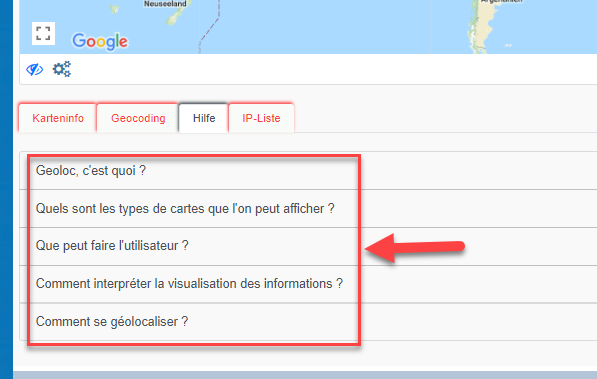Switch to the Karteninfo tab
This screenshot has height=379, width=597.
[58, 118]
